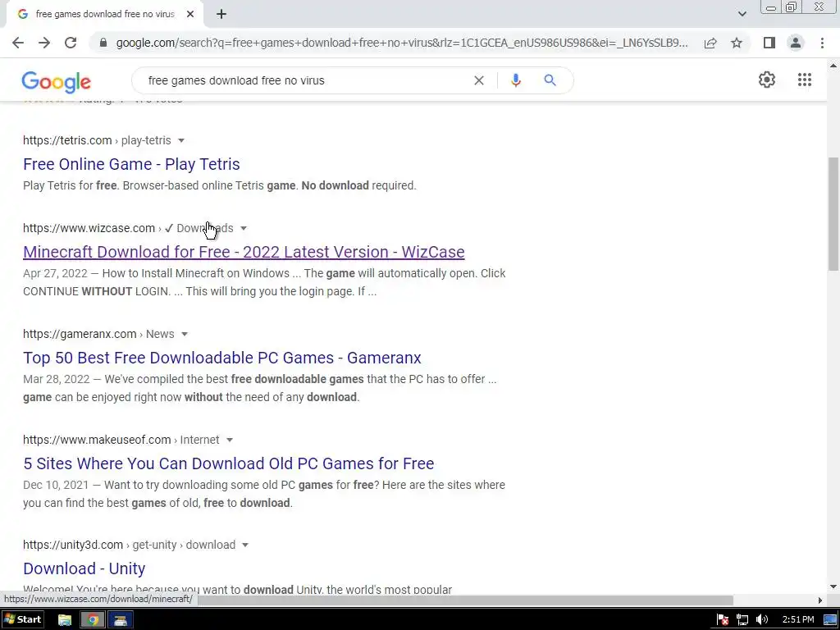The height and width of the screenshot is (630, 840).
Task: Reload the page with the refresh icon
Action: coord(71,43)
